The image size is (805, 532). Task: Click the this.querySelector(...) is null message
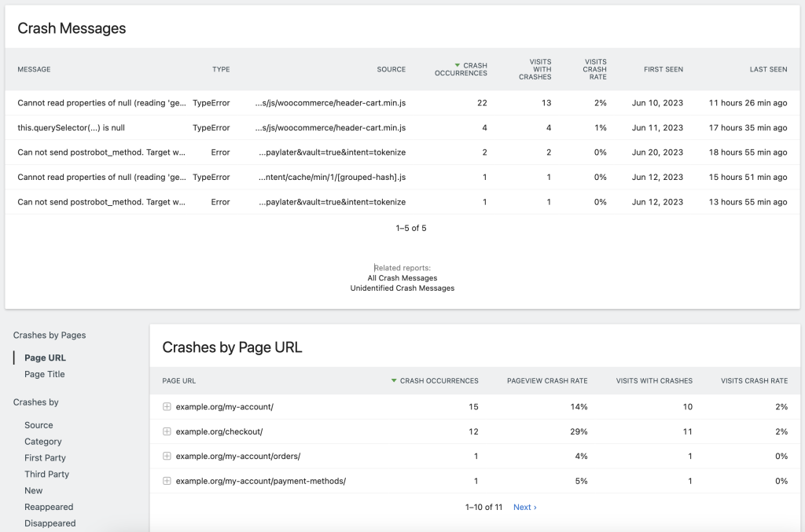click(71, 128)
